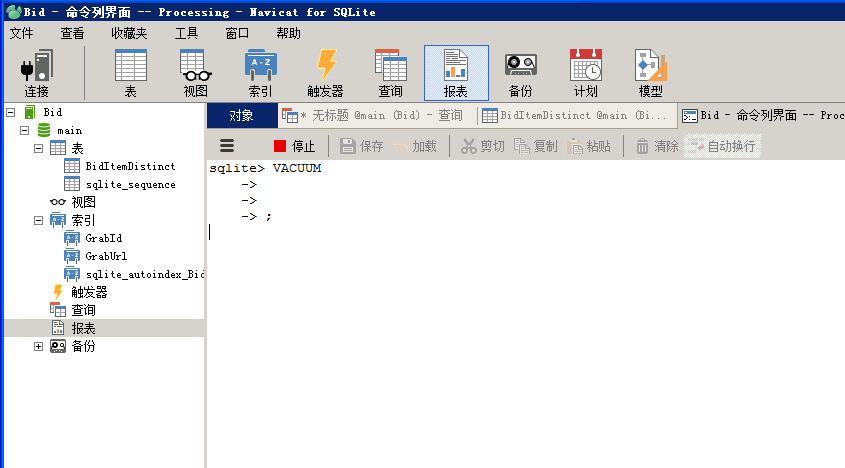Collapse the main database node
Screen dimensions: 845x468
(24, 130)
